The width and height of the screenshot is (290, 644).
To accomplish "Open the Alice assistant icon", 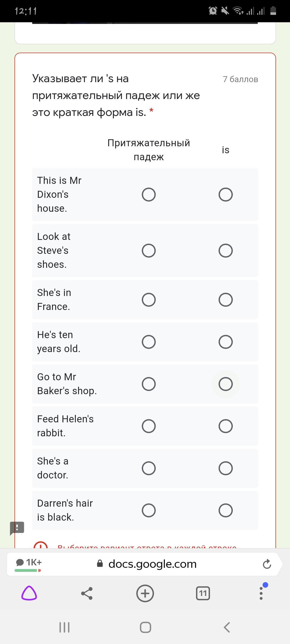I will [x=29, y=593].
